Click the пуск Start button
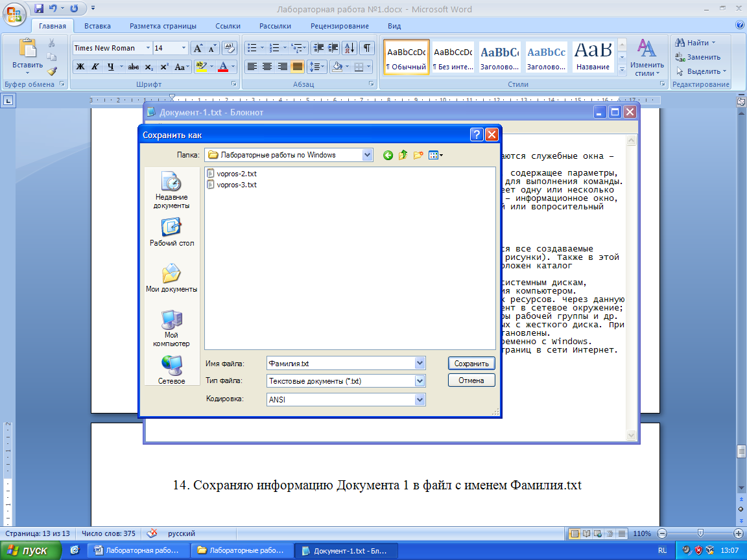This screenshot has width=747, height=560. pyautogui.click(x=30, y=550)
